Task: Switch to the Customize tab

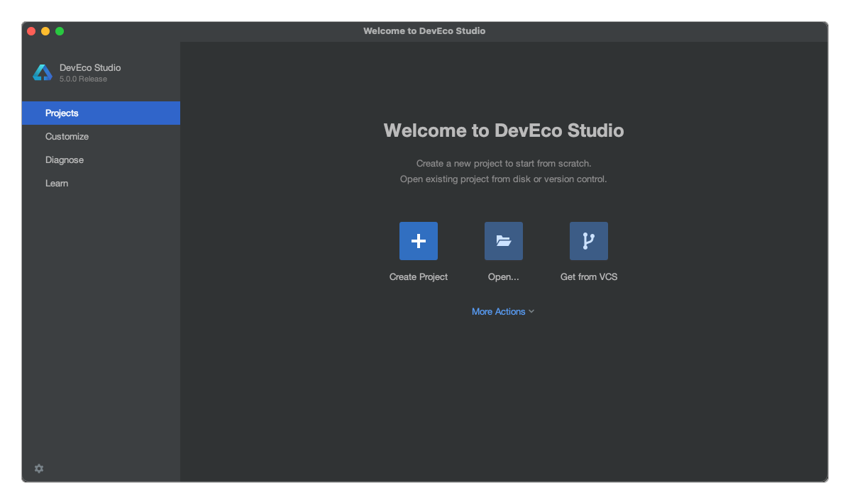Action: (101, 136)
